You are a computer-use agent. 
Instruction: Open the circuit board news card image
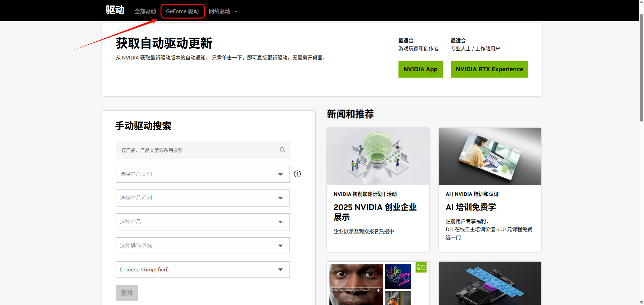(x=490, y=283)
